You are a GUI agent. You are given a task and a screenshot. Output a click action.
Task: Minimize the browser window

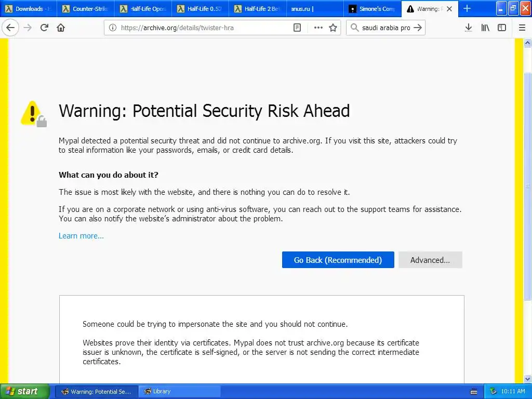pyautogui.click(x=501, y=8)
